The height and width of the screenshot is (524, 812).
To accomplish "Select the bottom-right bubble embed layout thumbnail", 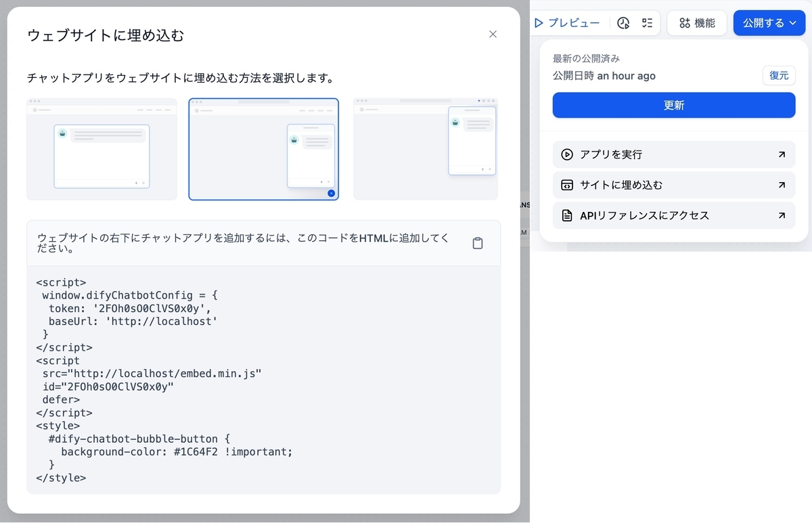I will pos(264,149).
